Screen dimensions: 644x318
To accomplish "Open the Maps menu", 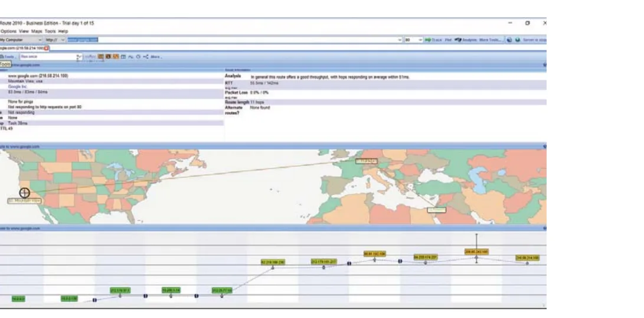I will [37, 31].
